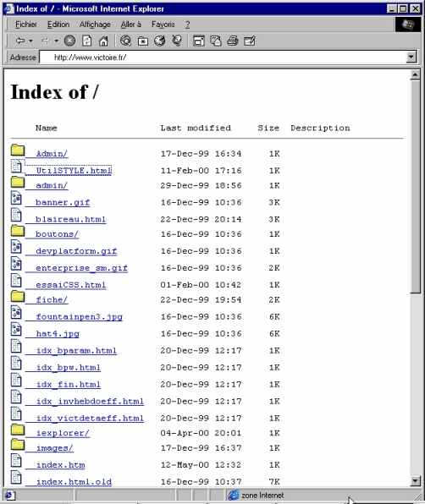The image size is (425, 504).
Task: Open the Affichage menu
Action: point(95,25)
